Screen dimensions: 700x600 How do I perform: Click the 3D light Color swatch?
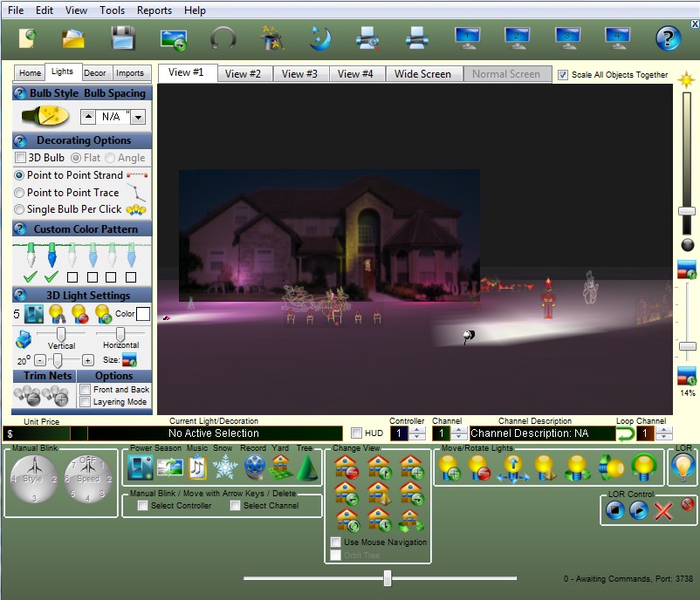click(143, 314)
